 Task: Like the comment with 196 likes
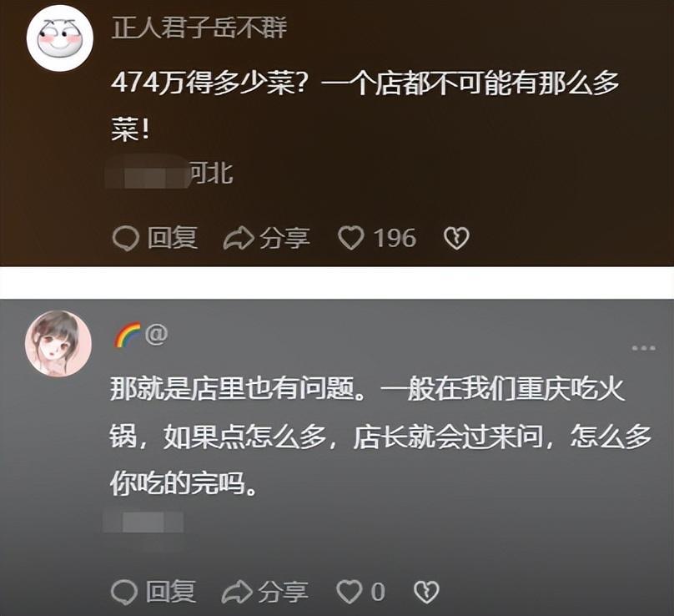351,238
